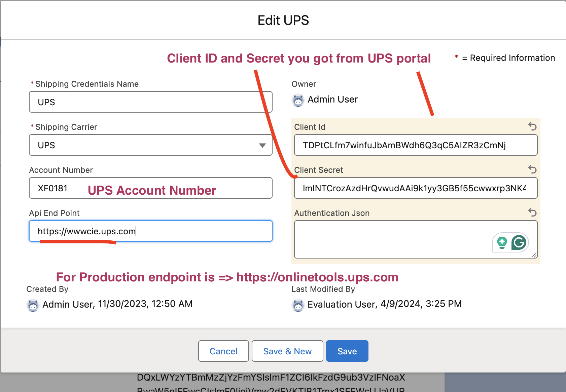Image resolution: width=566 pixels, height=392 pixels.
Task: Click the Client Secret input
Action: [416, 188]
